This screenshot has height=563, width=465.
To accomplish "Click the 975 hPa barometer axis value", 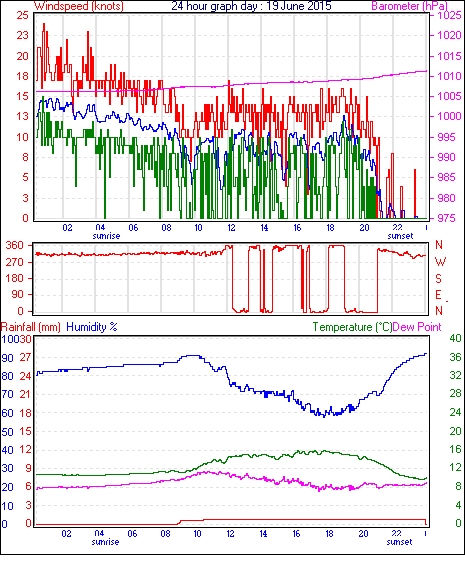I will click(x=449, y=218).
